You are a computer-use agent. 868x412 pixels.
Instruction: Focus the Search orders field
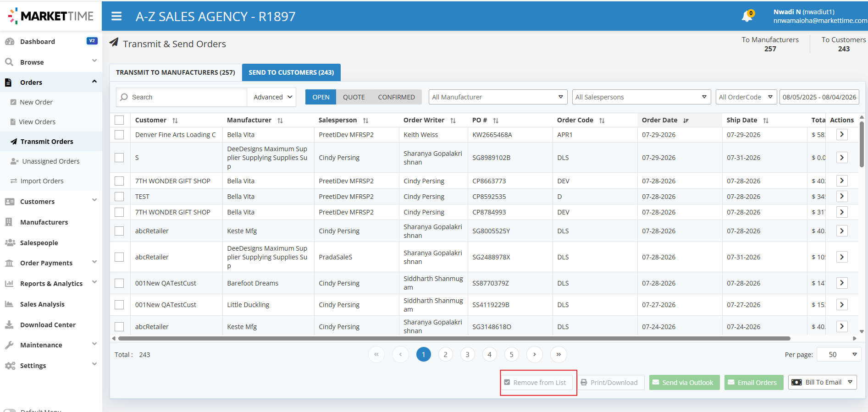pos(182,97)
